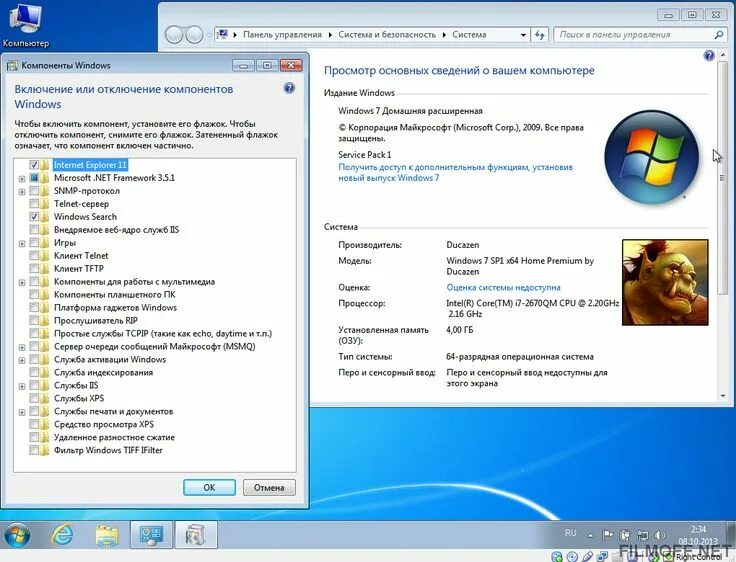The image size is (736, 562).
Task: Switch to Control Panel taskbar button
Action: click(151, 535)
